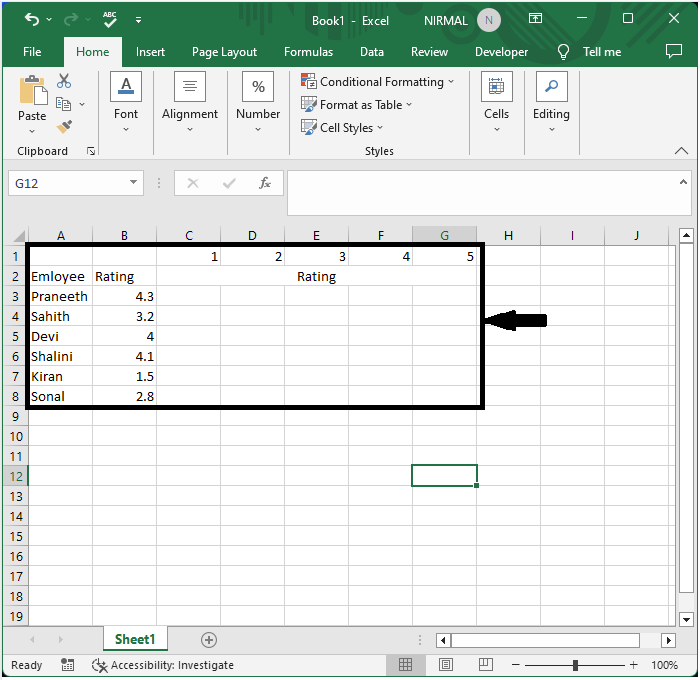
Task: Run the ABC Spelling check icon
Action: point(109,20)
